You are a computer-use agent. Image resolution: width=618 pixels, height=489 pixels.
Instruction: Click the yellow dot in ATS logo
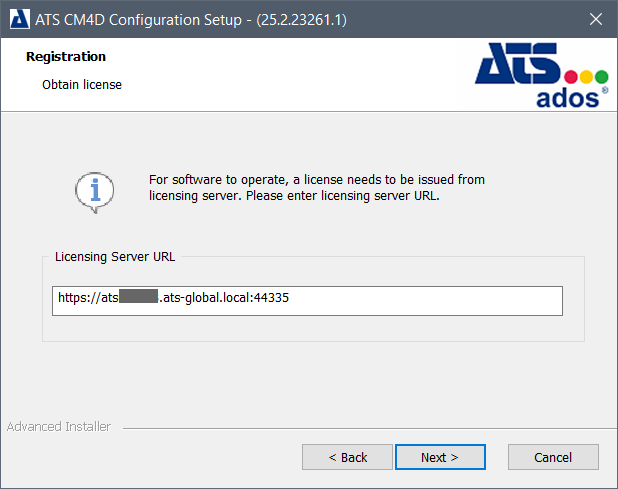click(586, 76)
